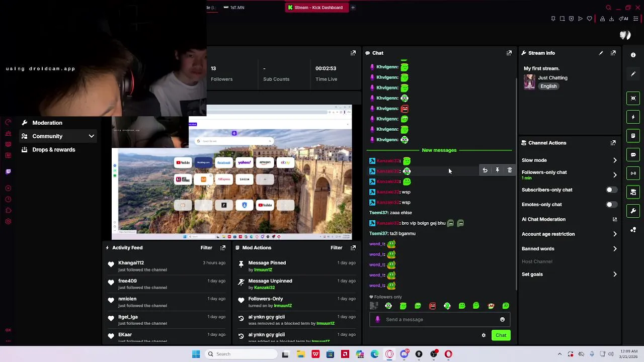Open the Mod Actions Filter
Screen dimensions: 644x362
tap(337, 248)
